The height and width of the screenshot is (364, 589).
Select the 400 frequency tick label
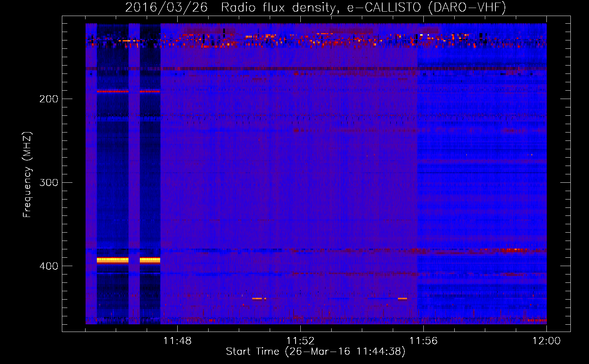tap(49, 266)
